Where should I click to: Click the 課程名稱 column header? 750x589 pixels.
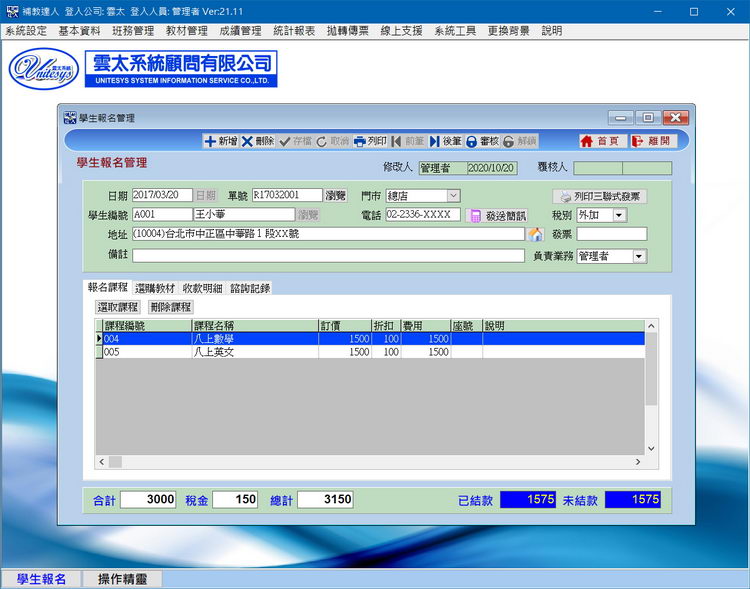[255, 326]
